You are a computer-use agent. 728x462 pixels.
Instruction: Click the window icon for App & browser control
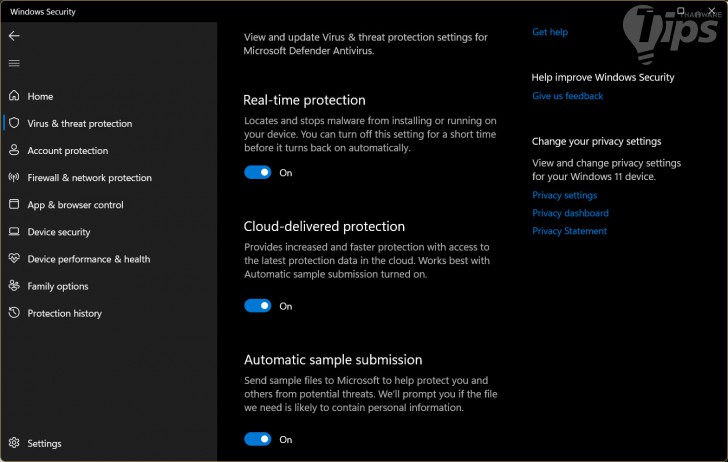click(x=14, y=204)
